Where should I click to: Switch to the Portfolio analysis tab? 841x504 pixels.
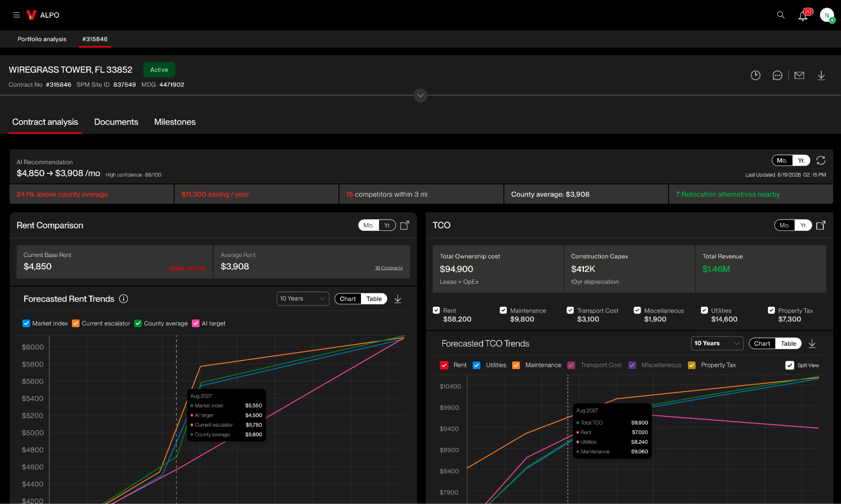point(42,39)
